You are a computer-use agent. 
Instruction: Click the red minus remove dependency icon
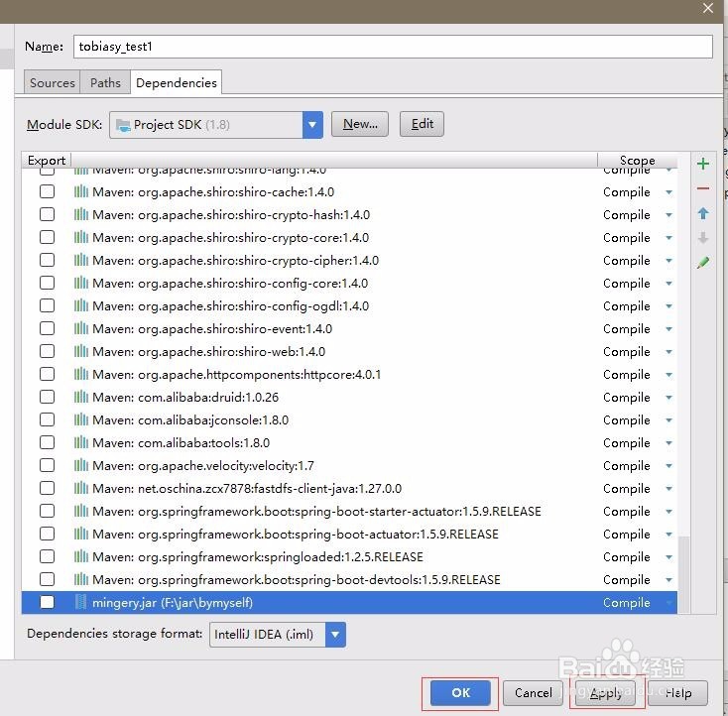click(x=703, y=188)
